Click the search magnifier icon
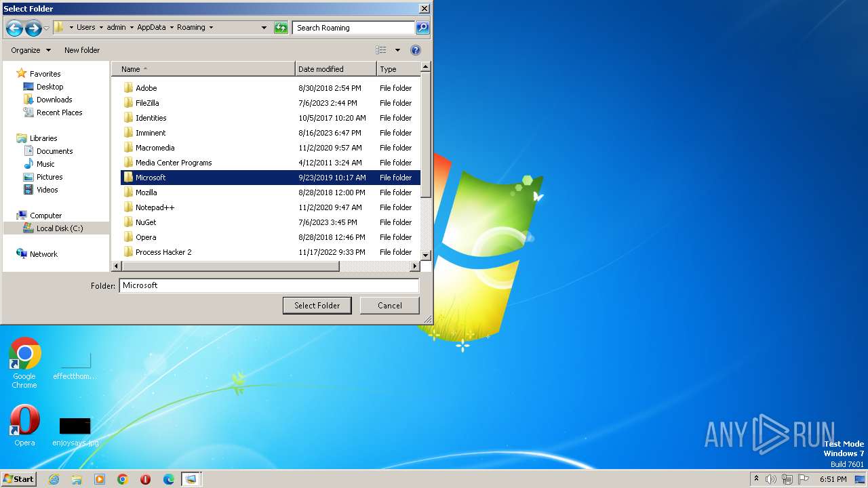 point(422,28)
